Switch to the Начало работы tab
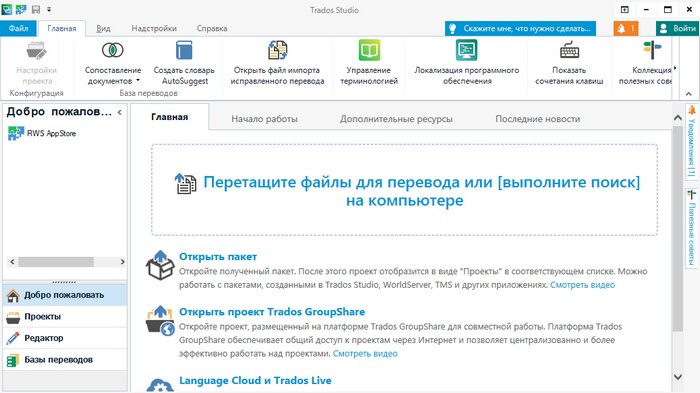700x393 pixels. pos(264,119)
